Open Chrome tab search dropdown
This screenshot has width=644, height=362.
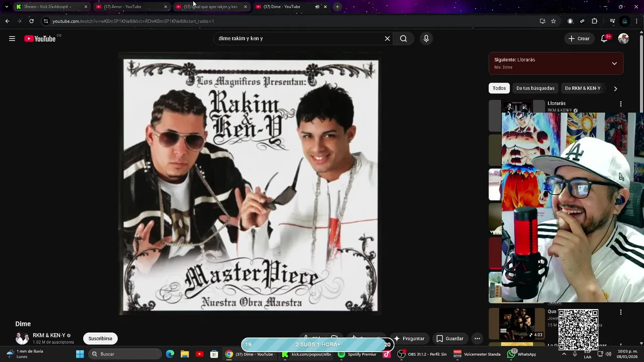[x=7, y=7]
